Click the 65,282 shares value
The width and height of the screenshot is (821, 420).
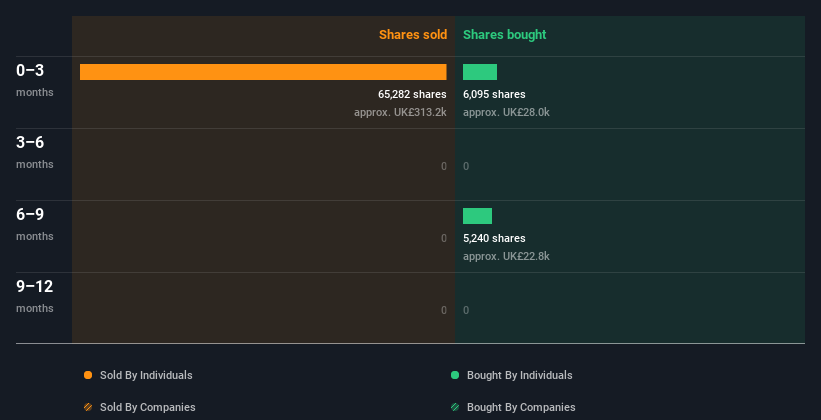[x=412, y=94]
